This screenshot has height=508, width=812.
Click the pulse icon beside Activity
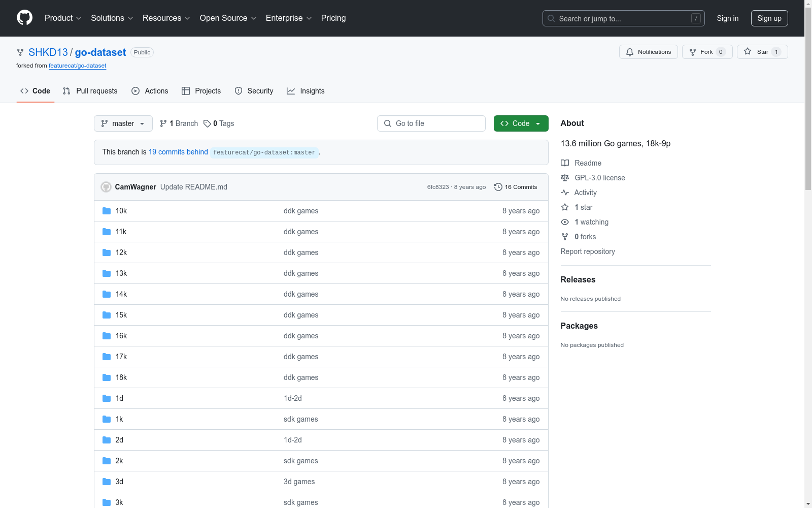(x=565, y=193)
